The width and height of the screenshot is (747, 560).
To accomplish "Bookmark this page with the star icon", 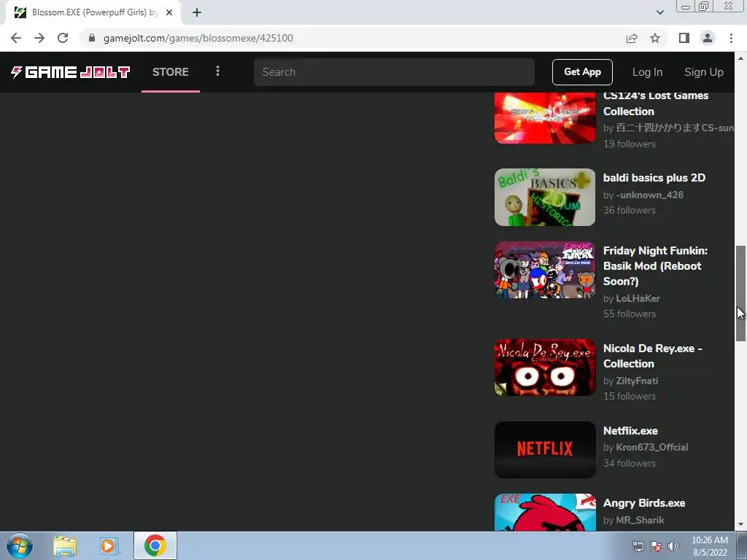I will point(655,38).
